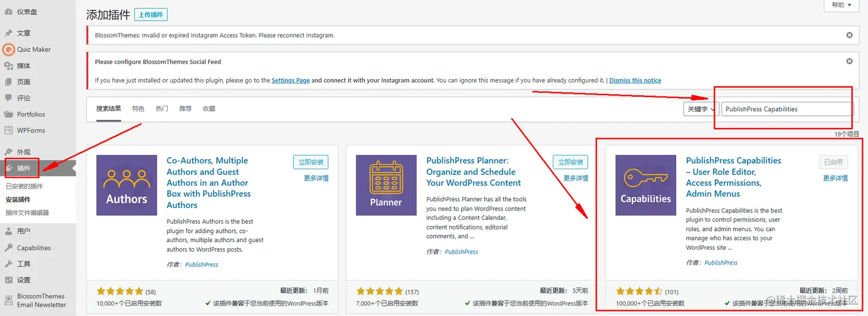Open the 关键字 search type dropdown

coord(701,109)
